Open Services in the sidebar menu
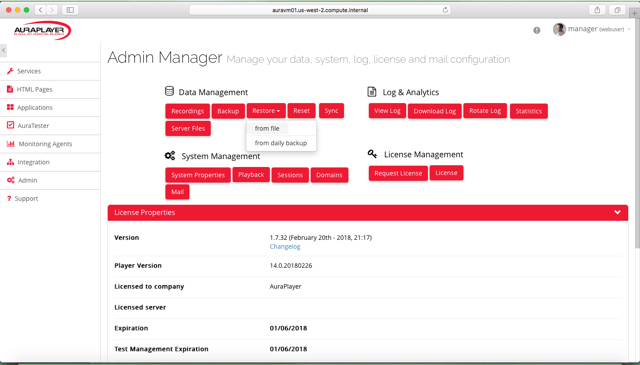The width and height of the screenshot is (640, 365). 29,71
